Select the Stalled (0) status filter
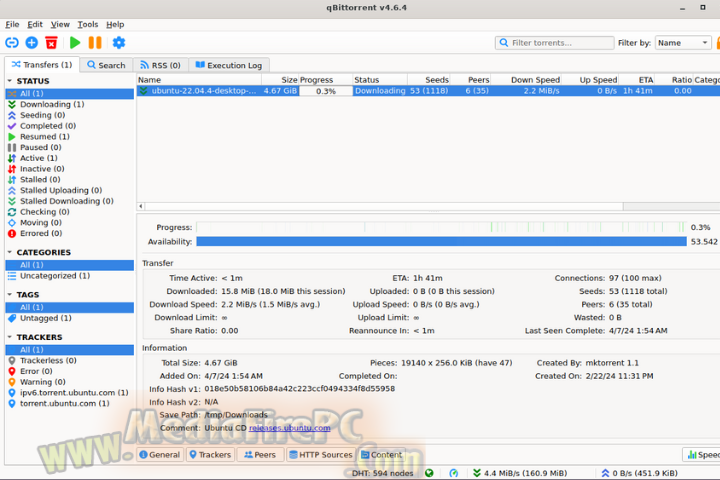The height and width of the screenshot is (480, 720). pyautogui.click(x=70, y=180)
